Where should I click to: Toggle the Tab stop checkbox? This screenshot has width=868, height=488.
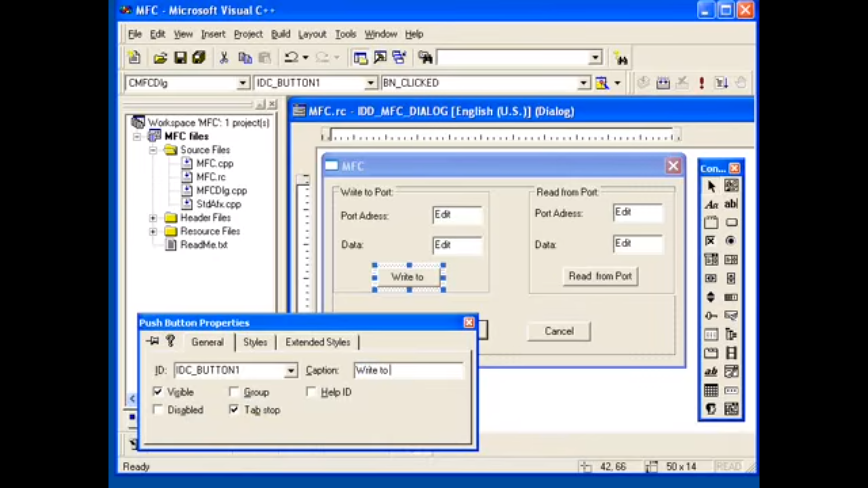(x=234, y=410)
